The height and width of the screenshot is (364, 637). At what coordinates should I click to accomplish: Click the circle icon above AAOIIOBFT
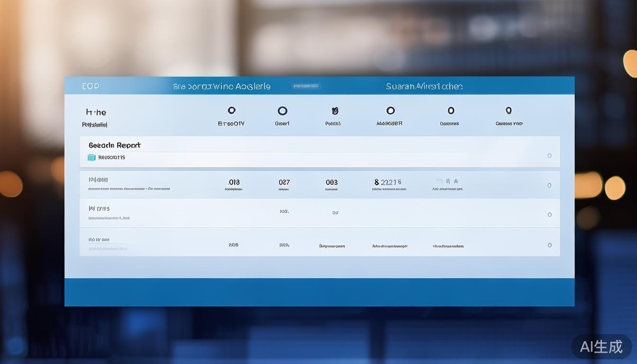point(390,110)
